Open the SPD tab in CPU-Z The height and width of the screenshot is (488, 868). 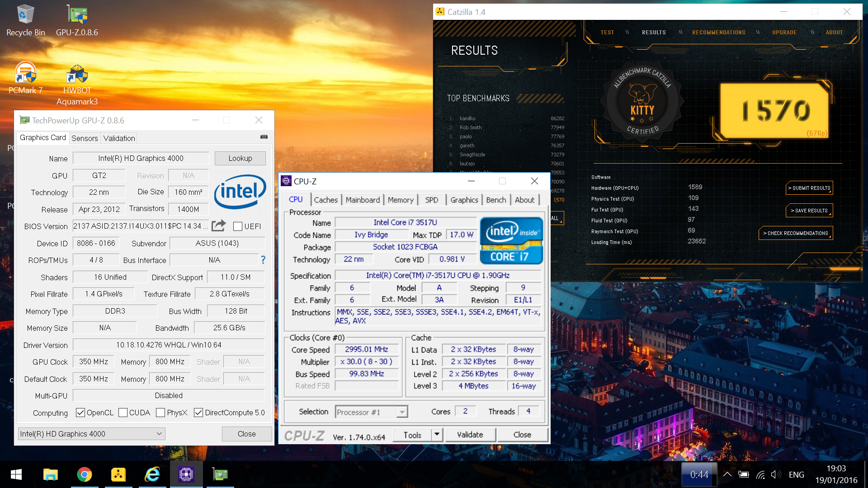coord(432,200)
